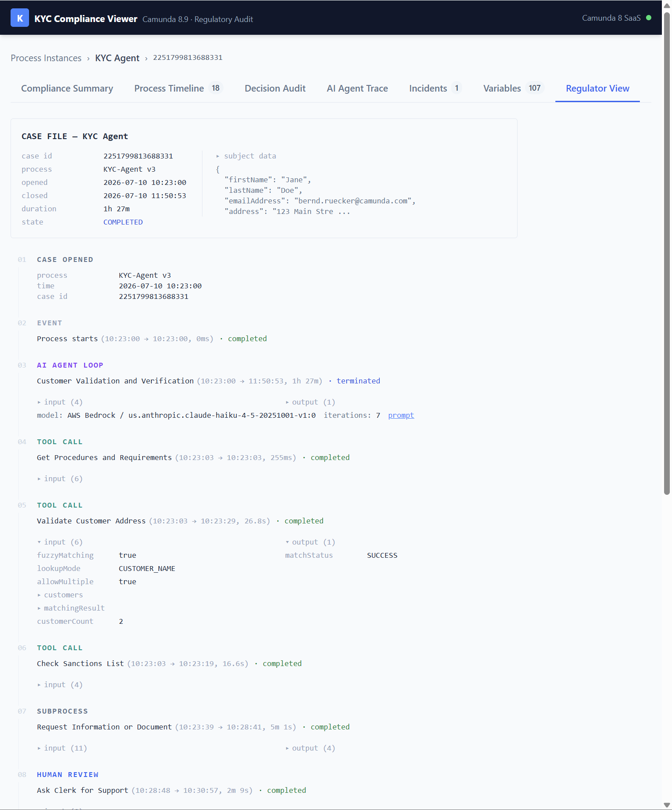The image size is (672, 810).
Task: Click 'Request Information or Document' step title
Action: coord(104,727)
